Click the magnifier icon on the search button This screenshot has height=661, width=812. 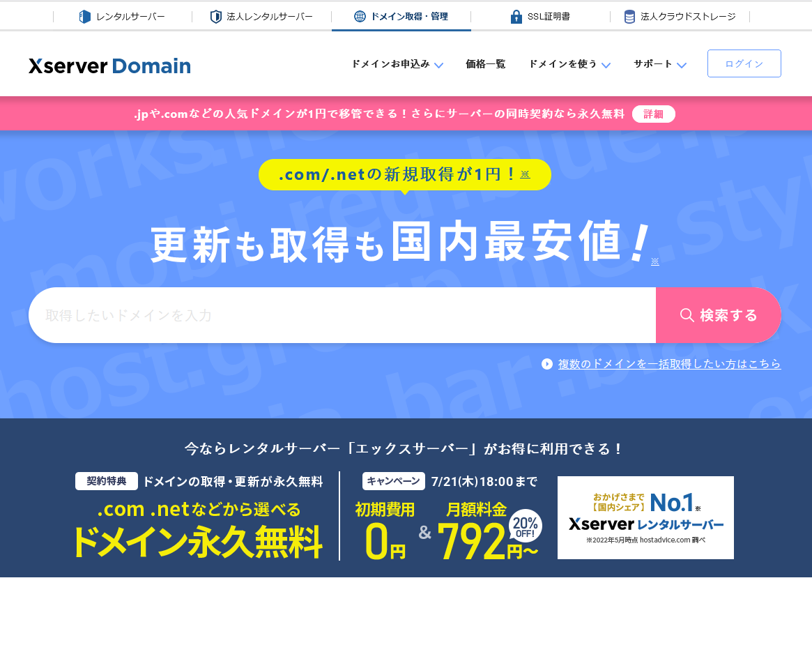(x=687, y=315)
